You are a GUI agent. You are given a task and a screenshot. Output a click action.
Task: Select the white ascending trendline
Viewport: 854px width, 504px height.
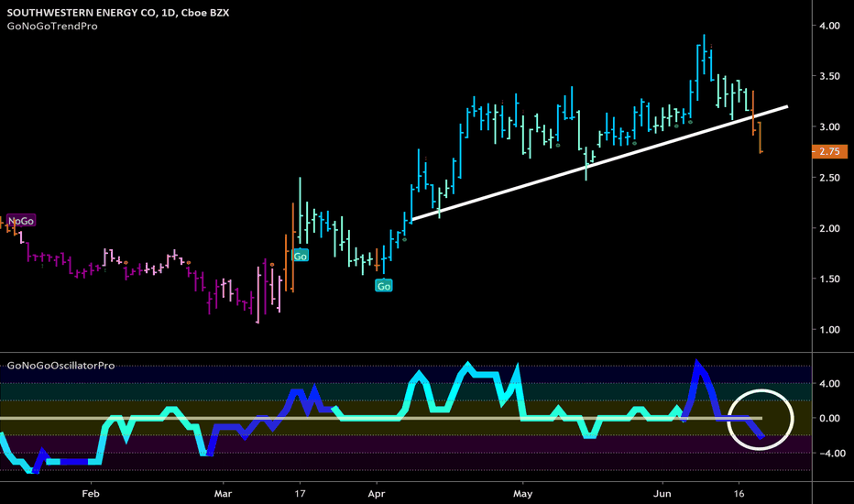[599, 163]
